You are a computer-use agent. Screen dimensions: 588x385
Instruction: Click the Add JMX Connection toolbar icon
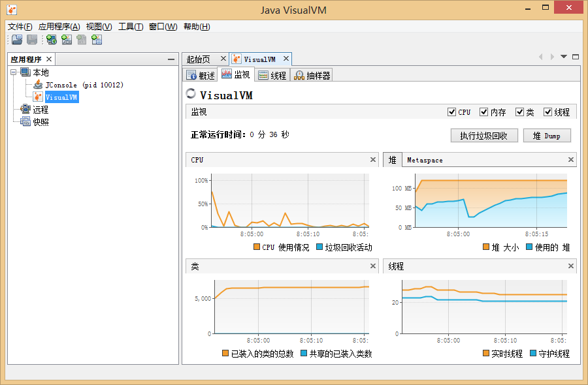point(67,39)
